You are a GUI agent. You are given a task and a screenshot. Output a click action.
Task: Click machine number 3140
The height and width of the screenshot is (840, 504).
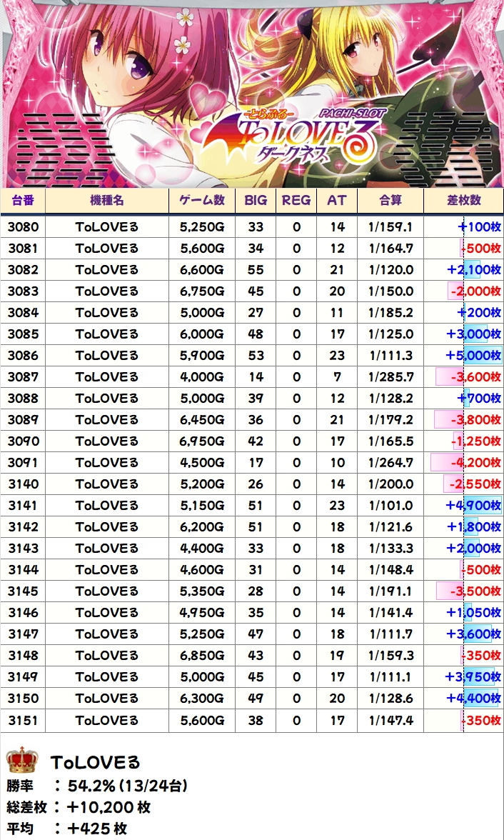pyautogui.click(x=23, y=484)
